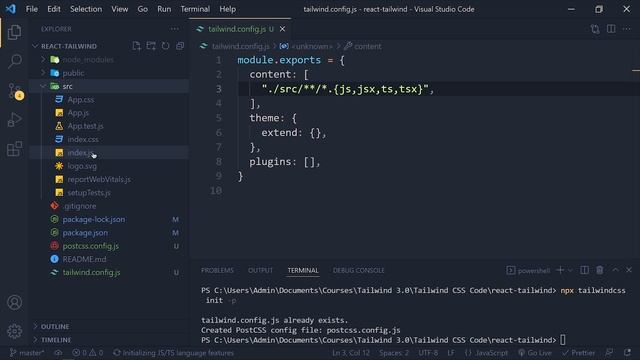
Task: Open changes for tailwind.config.js editor
Action: [595, 29]
